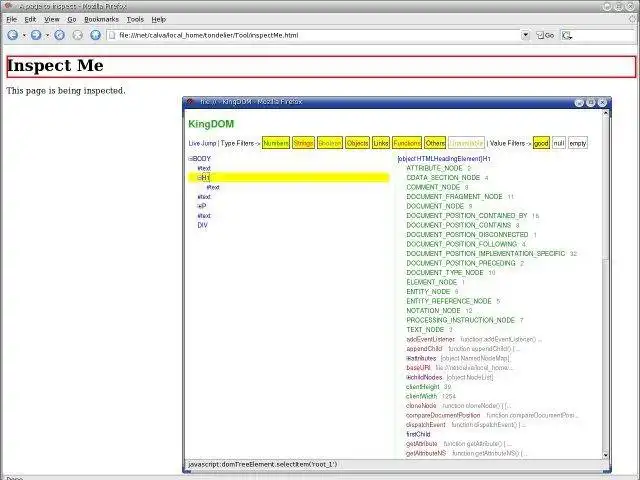Click the dispatchEvent function entry
Screen dimensions: 640x480
click(x=425, y=424)
